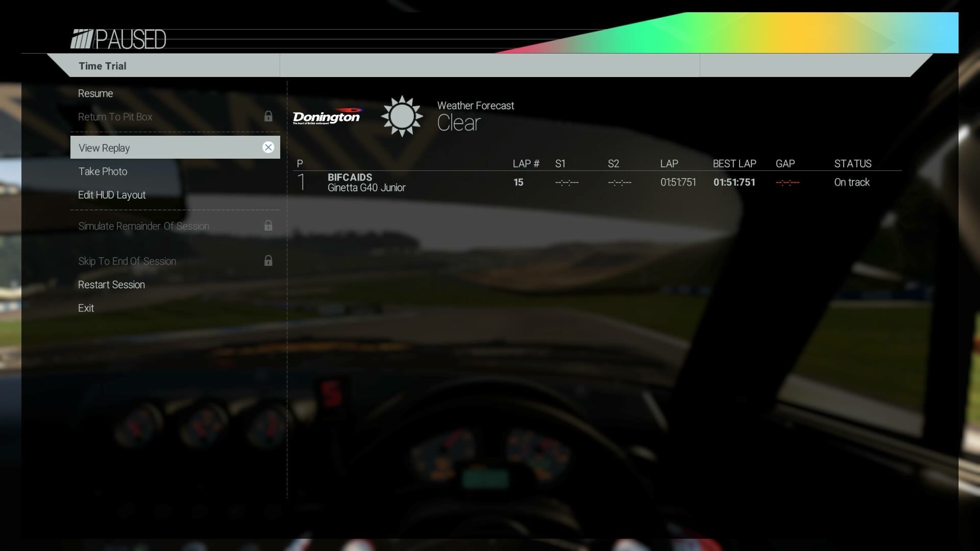
Task: Click Simulate Remainder Of Session item
Action: (x=143, y=226)
